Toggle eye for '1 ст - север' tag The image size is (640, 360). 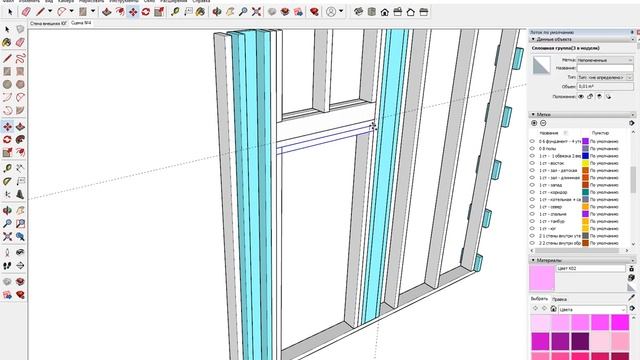pyautogui.click(x=532, y=207)
